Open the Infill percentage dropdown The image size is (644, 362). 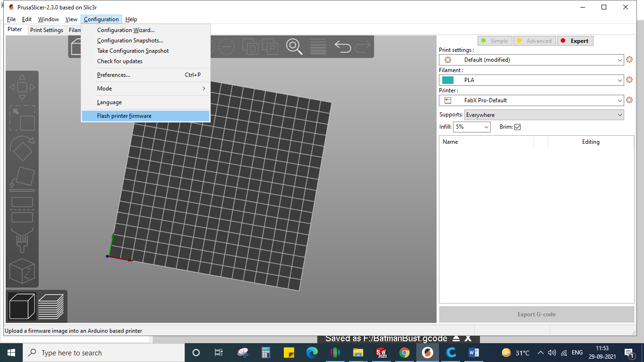[x=472, y=127]
